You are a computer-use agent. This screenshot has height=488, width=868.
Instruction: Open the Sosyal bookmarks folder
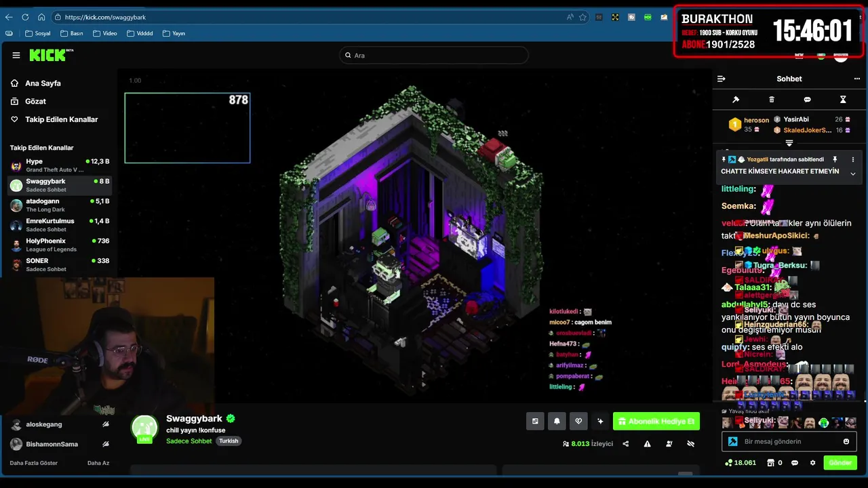coord(38,33)
